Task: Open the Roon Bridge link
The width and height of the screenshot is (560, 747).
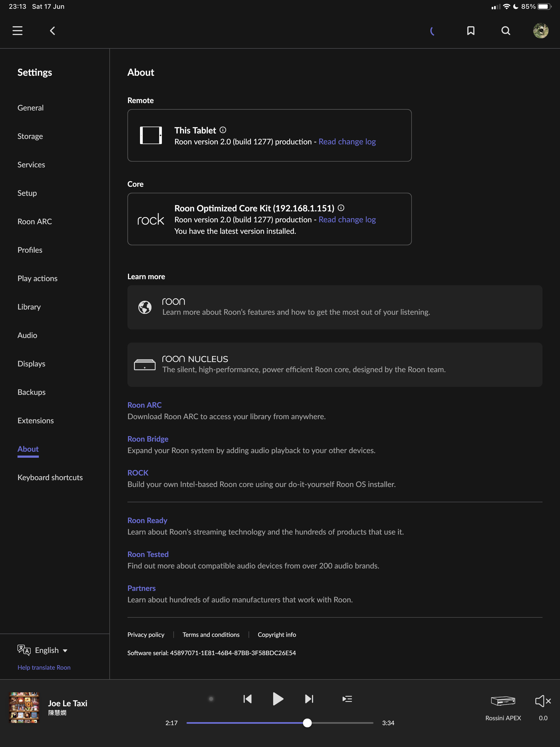Action: pos(148,439)
